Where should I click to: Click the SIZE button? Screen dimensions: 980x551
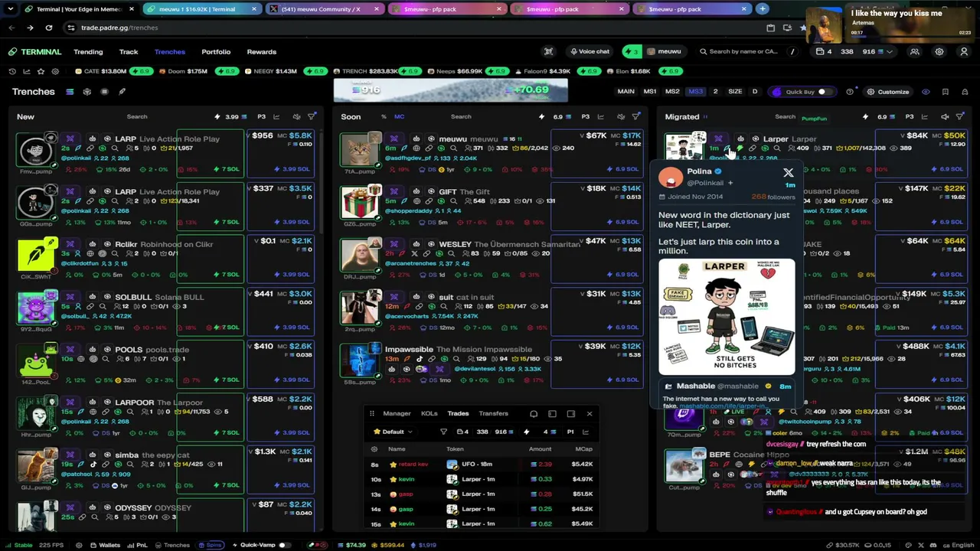pyautogui.click(x=735, y=92)
